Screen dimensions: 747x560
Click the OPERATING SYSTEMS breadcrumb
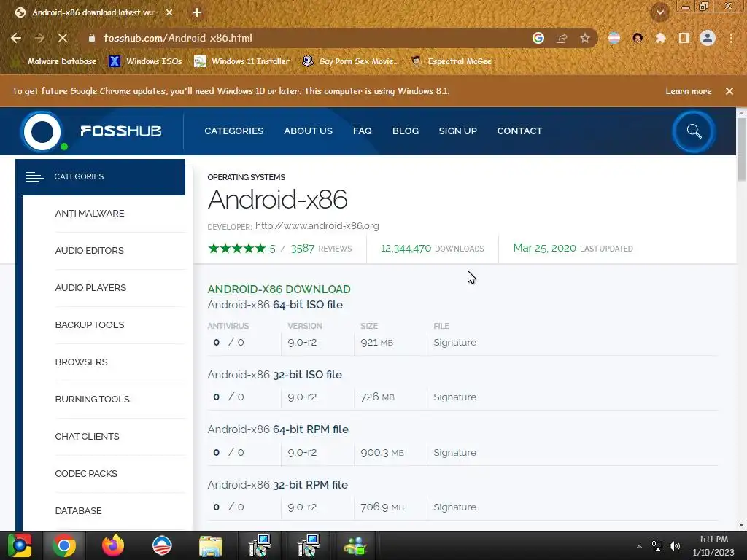[x=247, y=177]
